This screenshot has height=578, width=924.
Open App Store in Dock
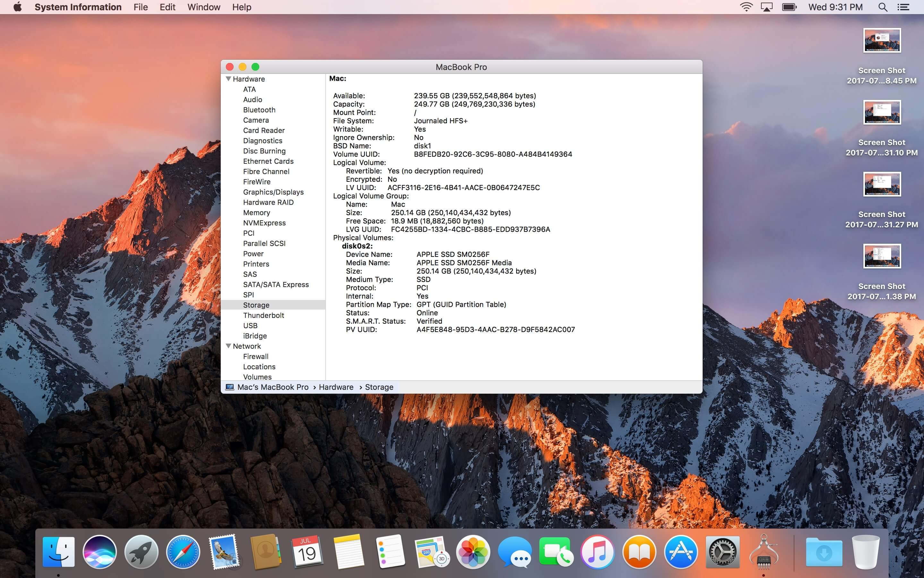[681, 552]
